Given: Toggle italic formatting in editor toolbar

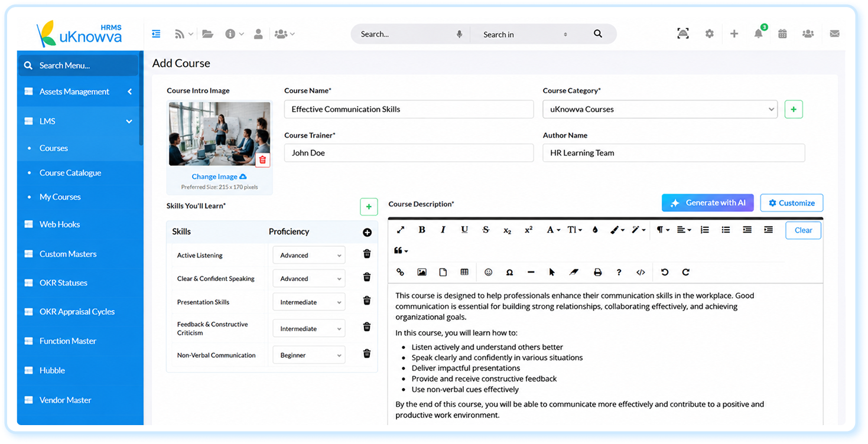Looking at the screenshot, I should (443, 230).
